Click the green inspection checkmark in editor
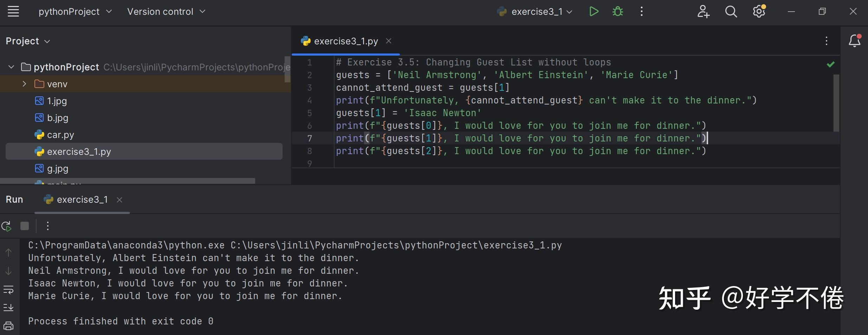 click(x=830, y=64)
